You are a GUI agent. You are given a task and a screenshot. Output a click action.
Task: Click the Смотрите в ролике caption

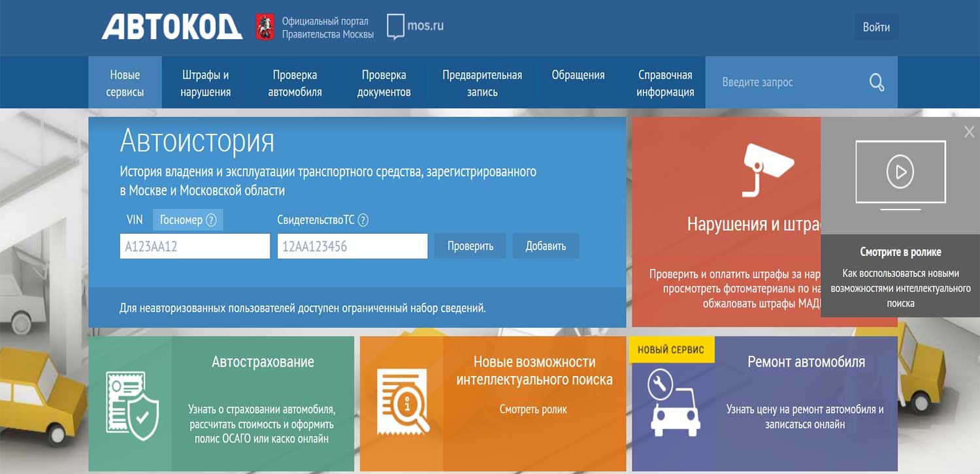900,252
